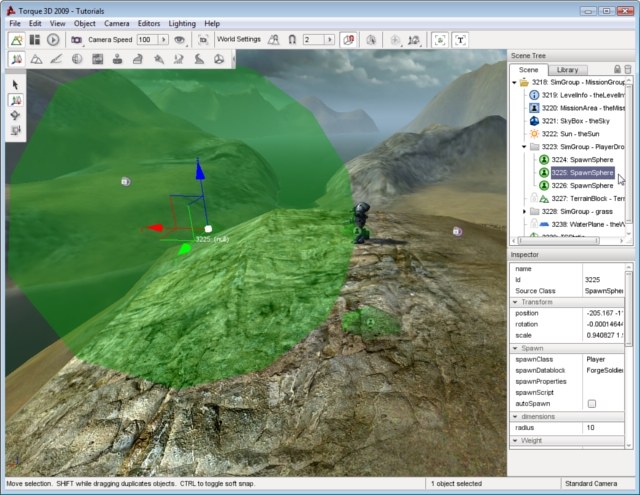The height and width of the screenshot is (495, 640).
Task: Click the Sun object icon in tree
Action: pyautogui.click(x=534, y=133)
